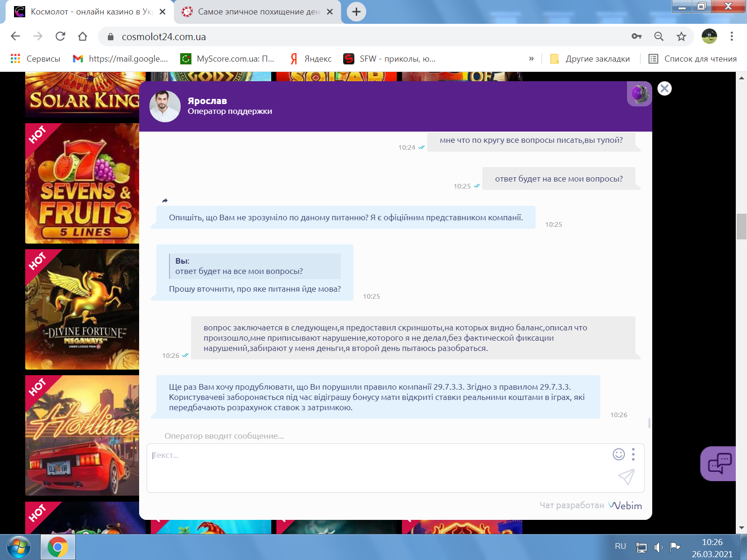Open the SFW приколы bookmark
The image size is (747, 560).
[389, 59]
